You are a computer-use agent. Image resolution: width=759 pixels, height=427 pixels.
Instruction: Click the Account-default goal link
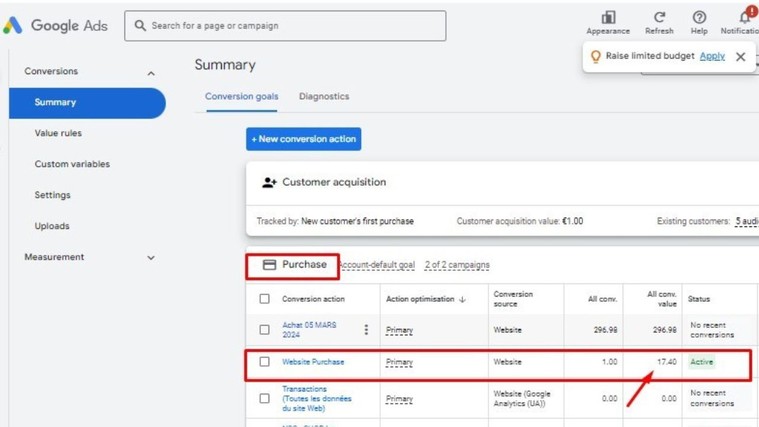click(x=377, y=265)
